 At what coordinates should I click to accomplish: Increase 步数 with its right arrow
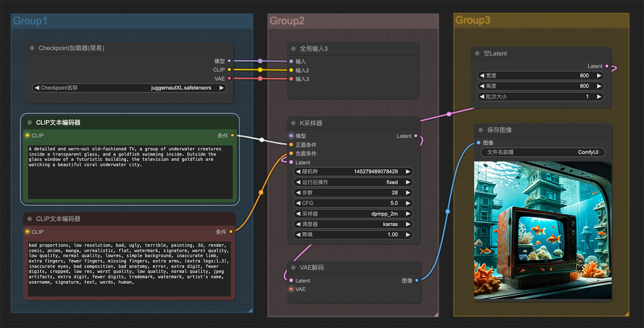pos(408,193)
